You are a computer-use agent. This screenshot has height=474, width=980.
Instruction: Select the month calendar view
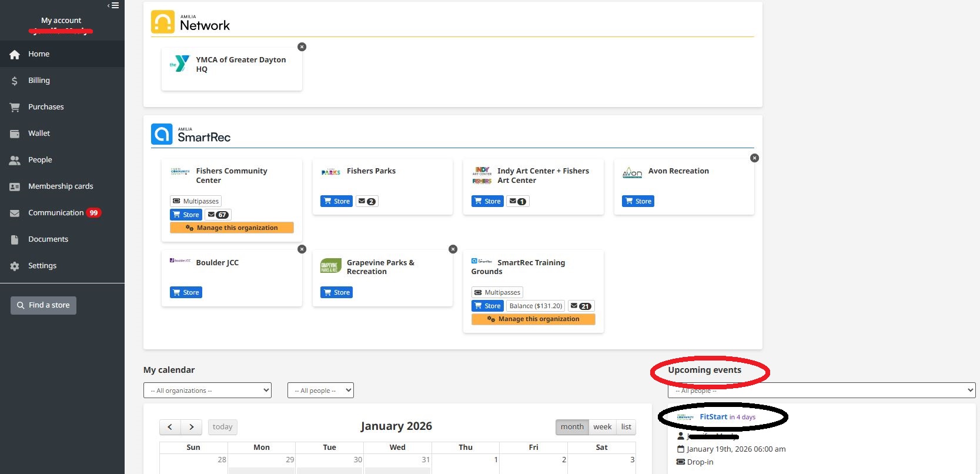pyautogui.click(x=572, y=427)
